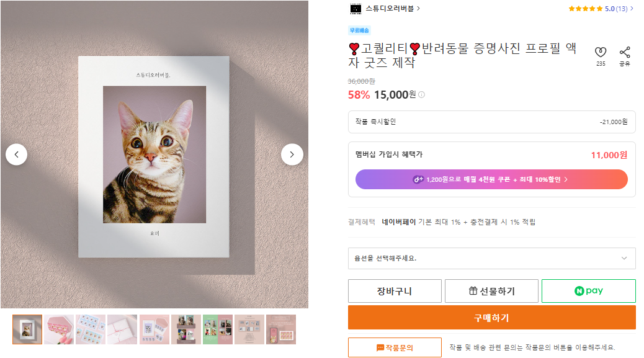Click the 구매하기 buy button
The height and width of the screenshot is (358, 644).
(x=491, y=318)
